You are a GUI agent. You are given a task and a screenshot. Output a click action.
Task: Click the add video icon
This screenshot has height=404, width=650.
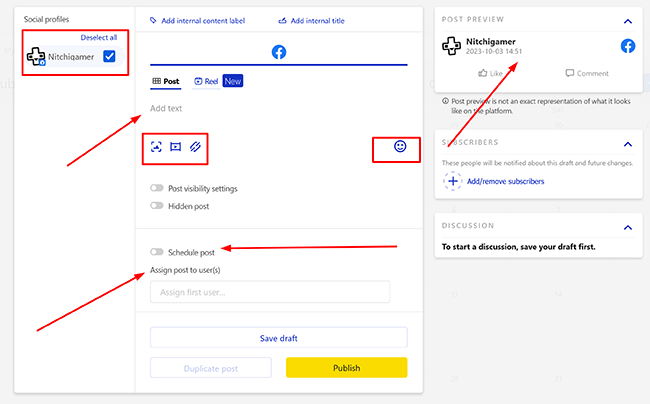click(x=176, y=146)
